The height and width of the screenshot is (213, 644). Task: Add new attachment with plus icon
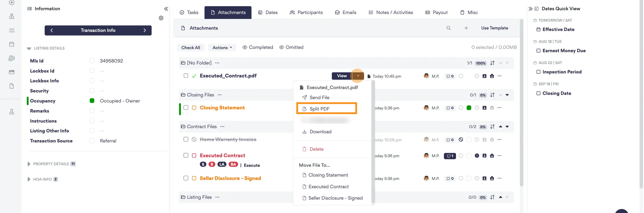pos(466,28)
